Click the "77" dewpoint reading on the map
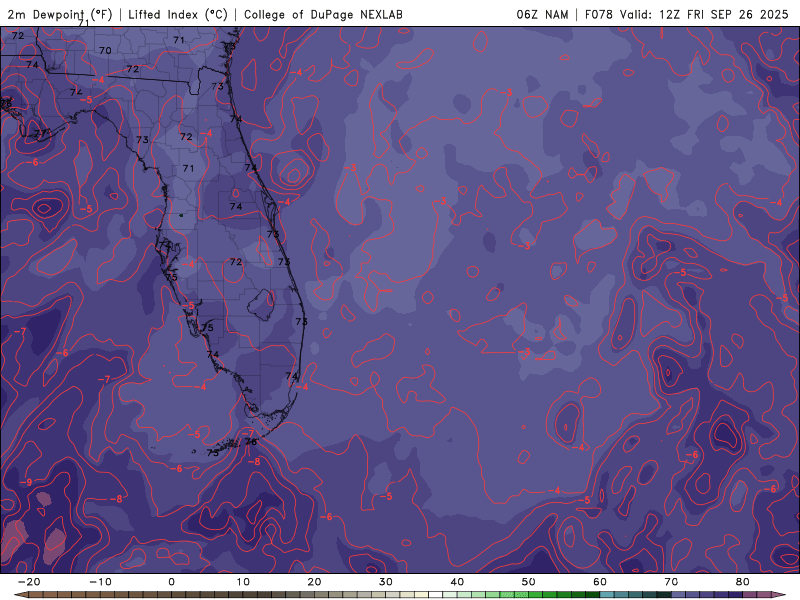800x600 pixels. [40, 134]
